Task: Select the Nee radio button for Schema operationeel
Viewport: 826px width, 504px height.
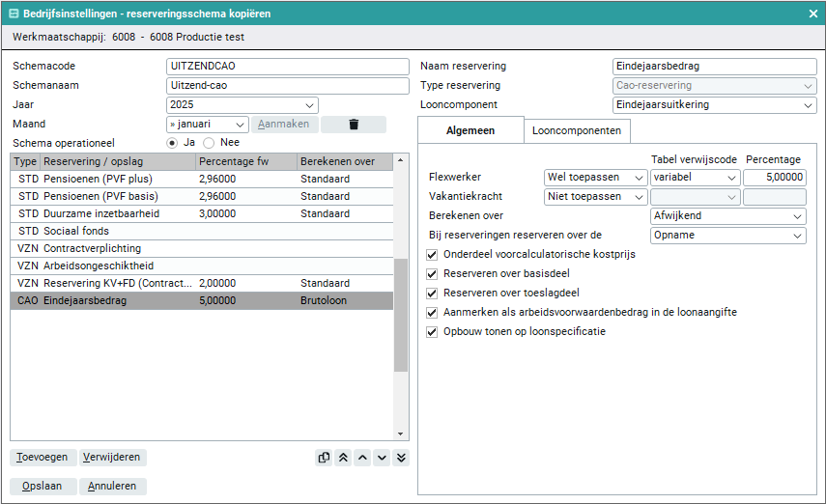Action: 209,142
